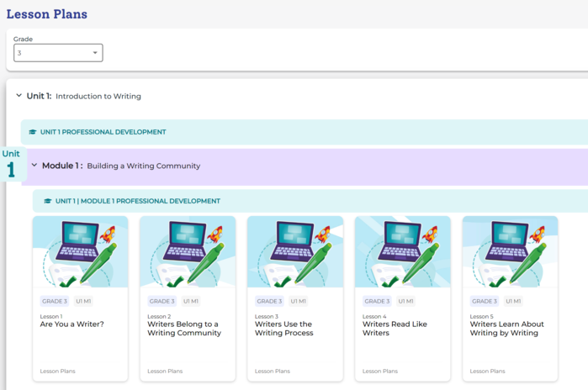Open Lesson 5 laptop illustration thumbnail
Image resolution: width=588 pixels, height=390 pixels.
[510, 252]
